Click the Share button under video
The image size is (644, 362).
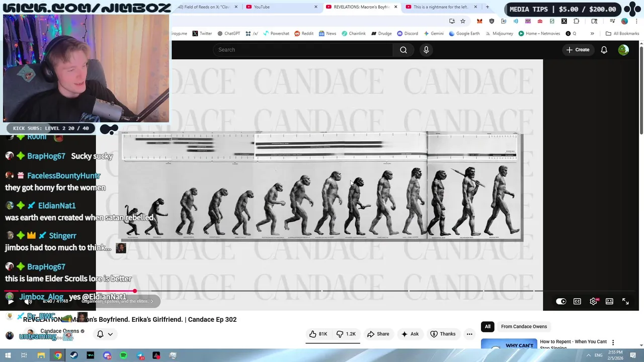coord(378,334)
